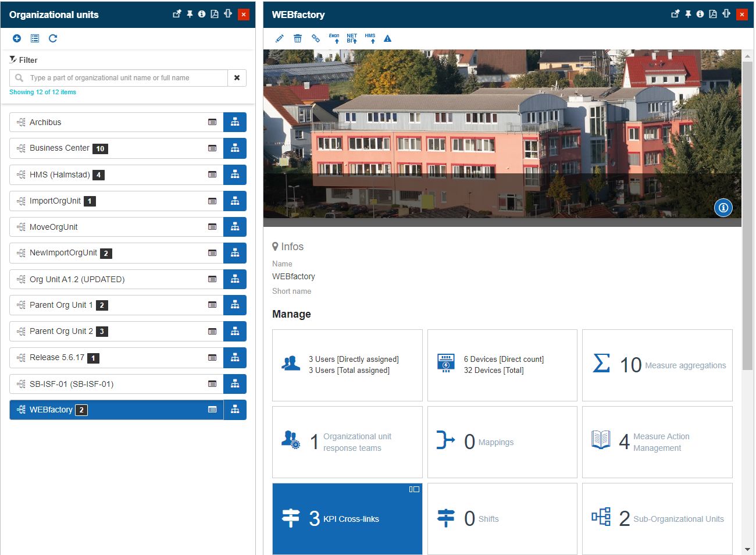Click the NET BI upload icon
The height and width of the screenshot is (555, 756).
pos(352,38)
